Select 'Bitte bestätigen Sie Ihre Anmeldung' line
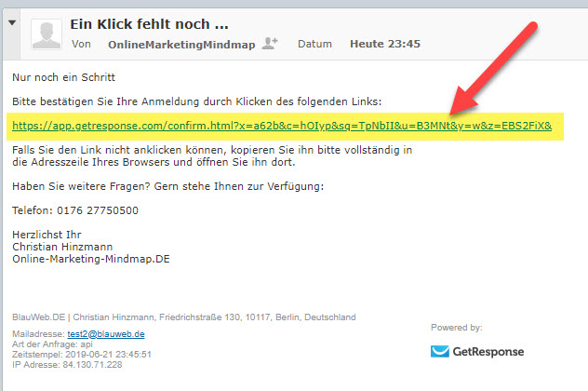The image size is (588, 391). (197, 101)
